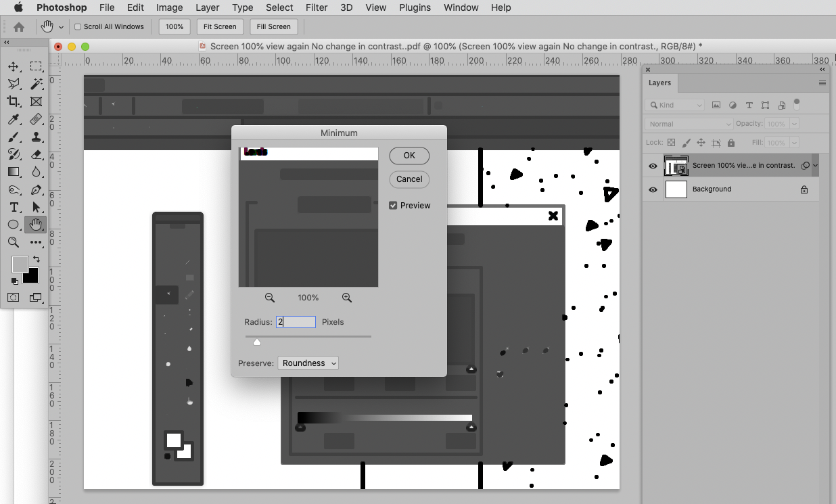The width and height of the screenshot is (836, 504).
Task: Open the Kind filter dropdown
Action: 674,105
